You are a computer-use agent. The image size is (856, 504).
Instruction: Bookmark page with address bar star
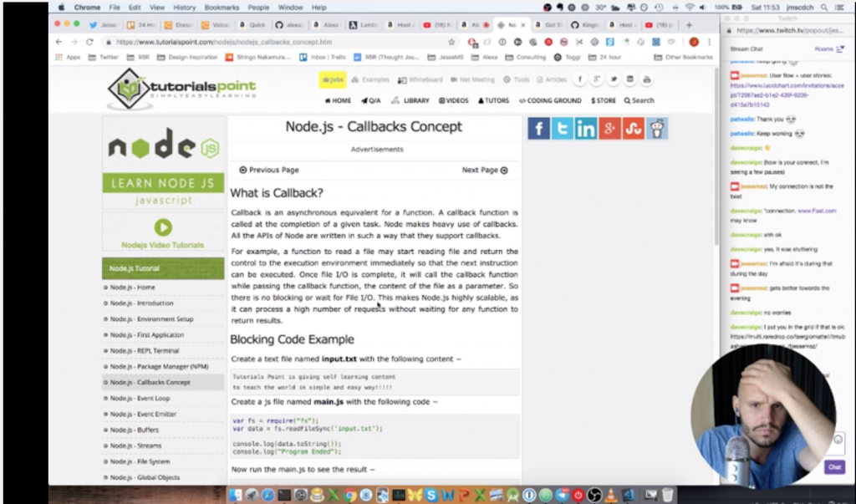[x=451, y=42]
